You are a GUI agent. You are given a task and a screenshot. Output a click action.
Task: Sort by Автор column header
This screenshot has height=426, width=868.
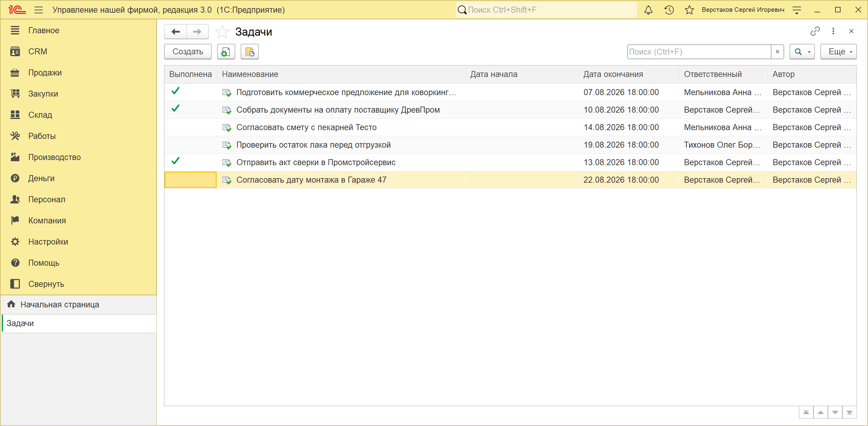tap(812, 74)
